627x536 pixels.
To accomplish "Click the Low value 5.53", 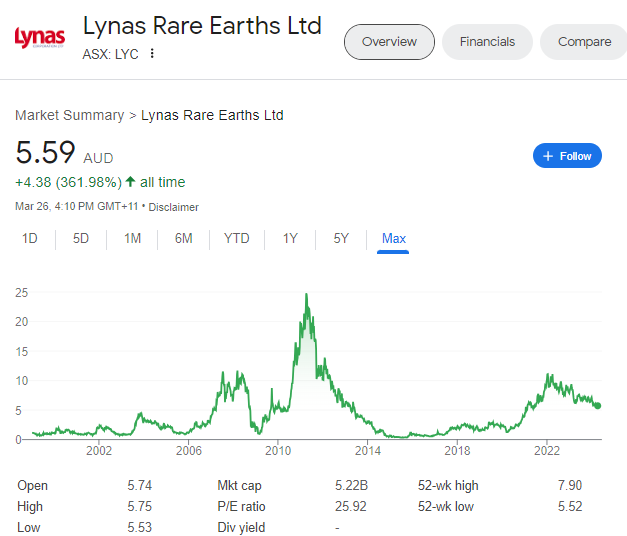I will click(x=140, y=527).
